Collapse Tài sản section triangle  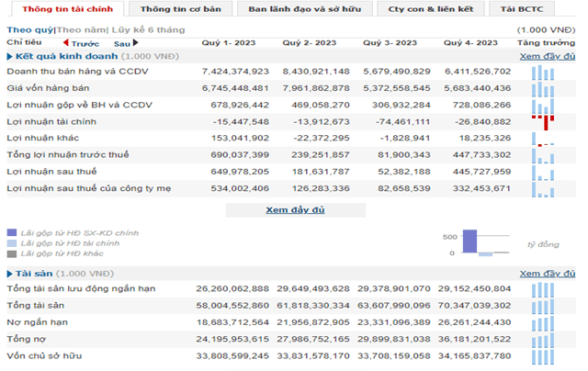10,274
